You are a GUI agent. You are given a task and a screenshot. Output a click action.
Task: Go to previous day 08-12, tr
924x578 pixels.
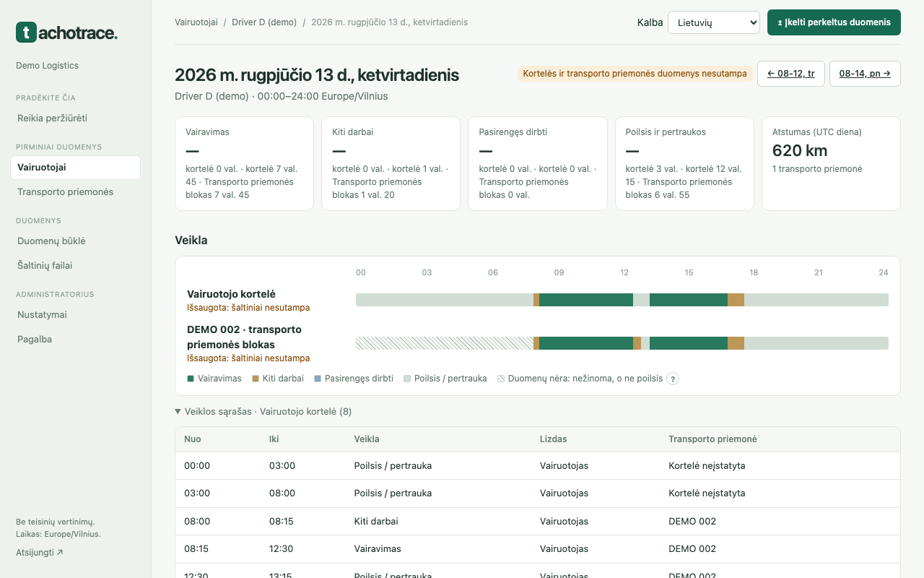pyautogui.click(x=791, y=74)
